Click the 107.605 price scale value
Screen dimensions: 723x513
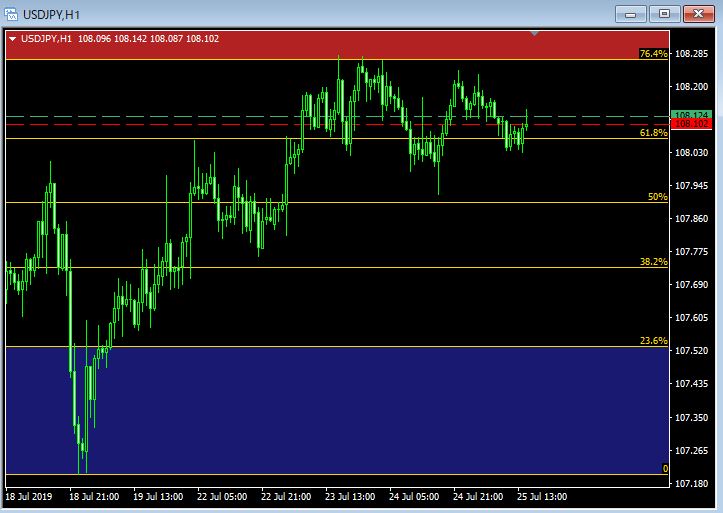(691, 318)
